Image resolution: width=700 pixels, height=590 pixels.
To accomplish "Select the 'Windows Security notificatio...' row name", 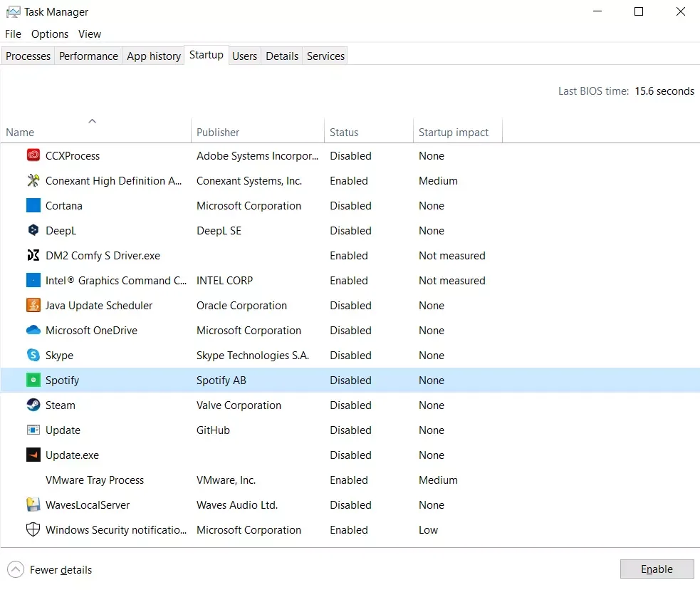I will (116, 530).
